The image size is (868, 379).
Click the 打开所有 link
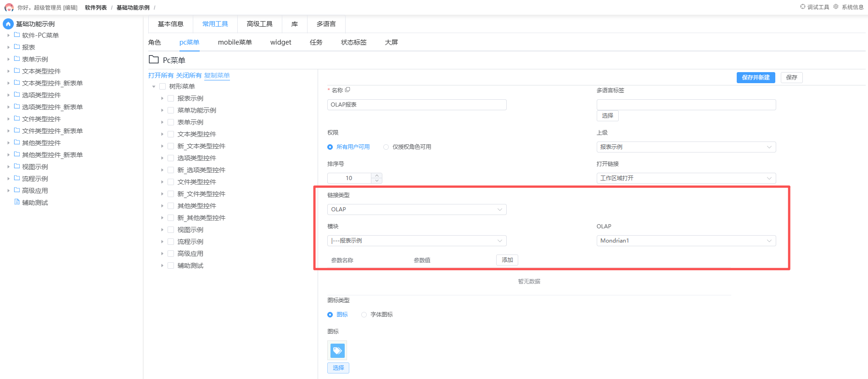[161, 75]
